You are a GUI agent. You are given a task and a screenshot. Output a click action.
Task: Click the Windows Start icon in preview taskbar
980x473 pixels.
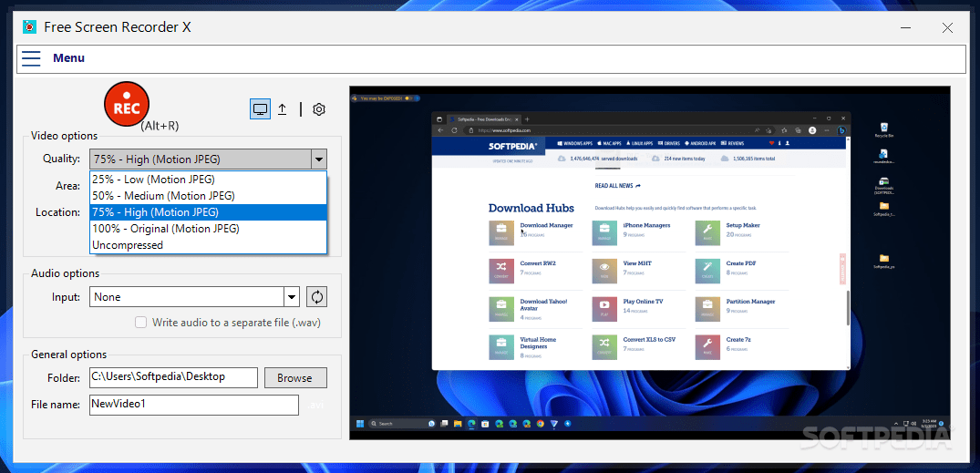click(x=360, y=424)
